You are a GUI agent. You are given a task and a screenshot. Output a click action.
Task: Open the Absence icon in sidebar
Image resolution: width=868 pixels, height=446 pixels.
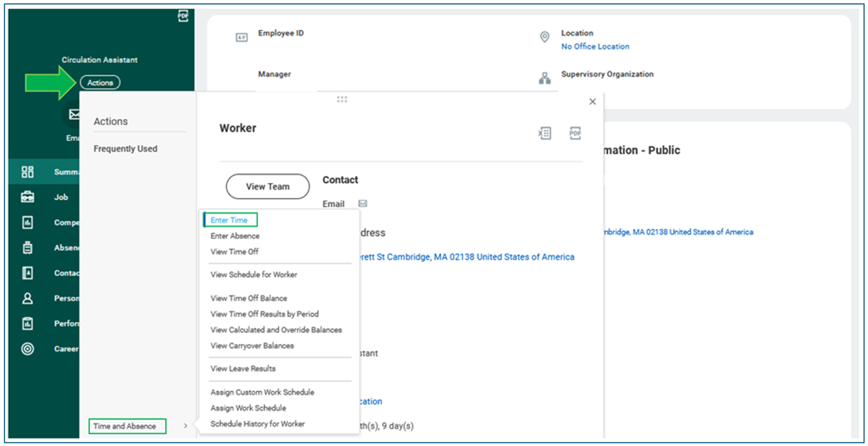tap(28, 248)
